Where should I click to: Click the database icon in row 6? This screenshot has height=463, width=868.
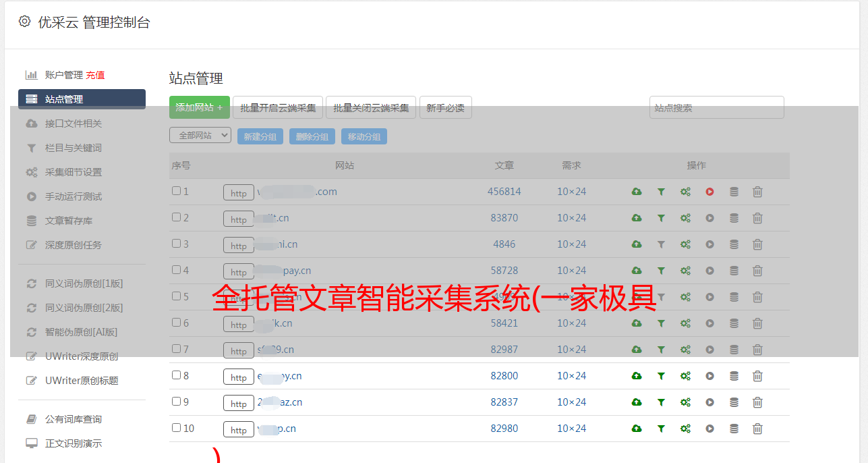[734, 323]
